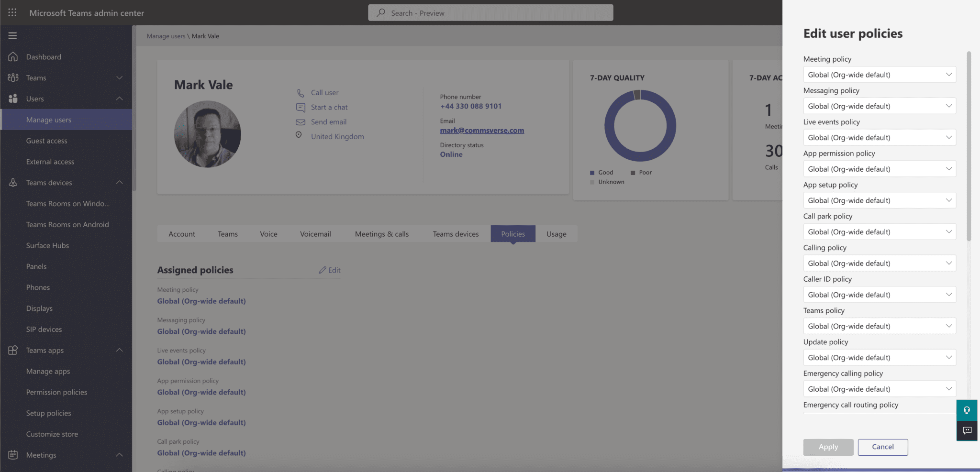Click the Users people icon in sidebar
980x472 pixels.
(x=13, y=99)
